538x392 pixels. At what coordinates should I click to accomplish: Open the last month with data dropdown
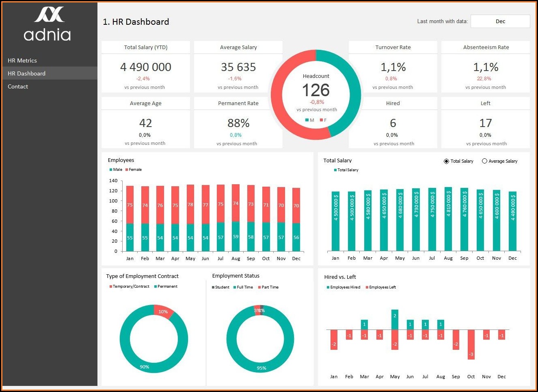coord(500,22)
